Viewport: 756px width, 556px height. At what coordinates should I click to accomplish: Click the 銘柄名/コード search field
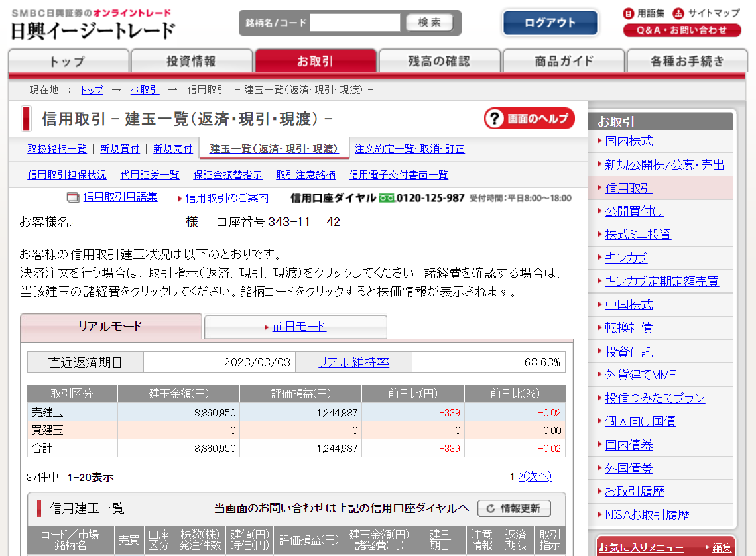tap(355, 23)
